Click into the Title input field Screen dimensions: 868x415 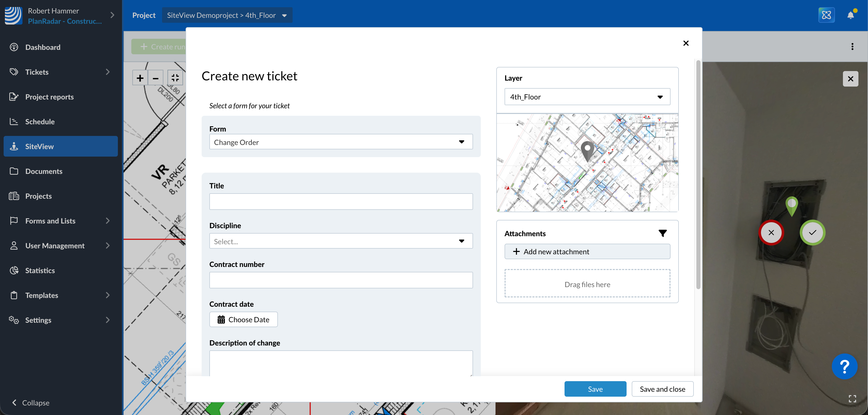[x=341, y=202]
